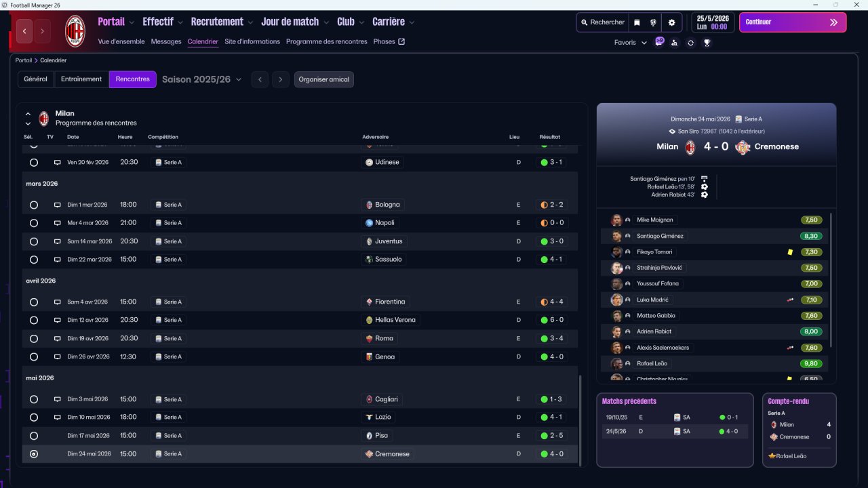
Task: Open the notifications speech bubble icon
Action: click(x=659, y=42)
